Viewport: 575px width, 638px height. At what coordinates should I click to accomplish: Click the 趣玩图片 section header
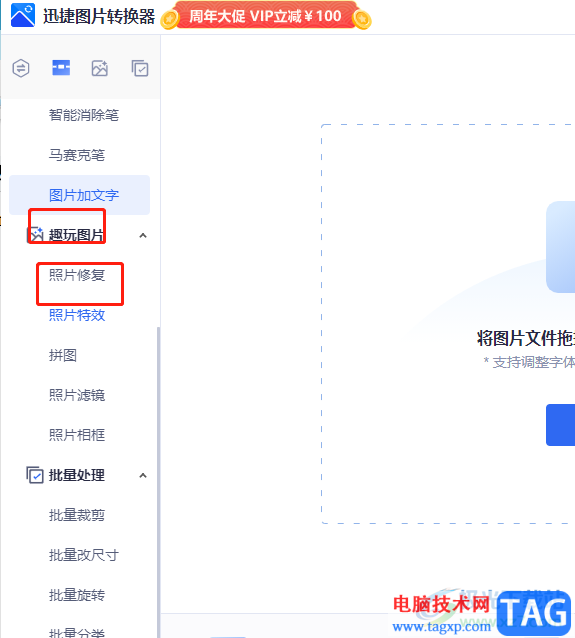click(x=77, y=235)
